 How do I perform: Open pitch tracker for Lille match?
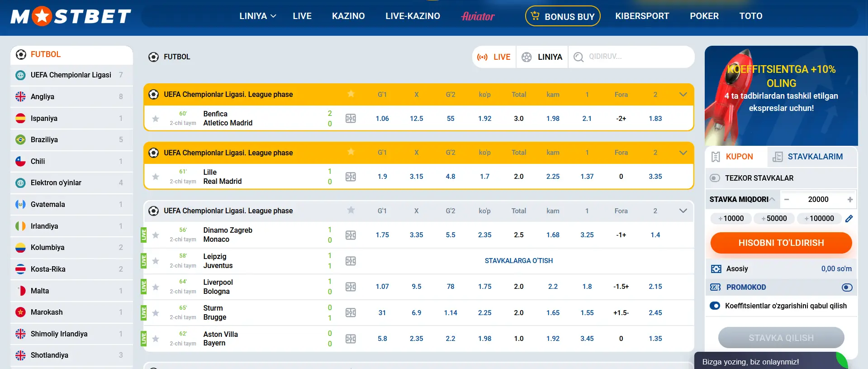click(x=351, y=177)
